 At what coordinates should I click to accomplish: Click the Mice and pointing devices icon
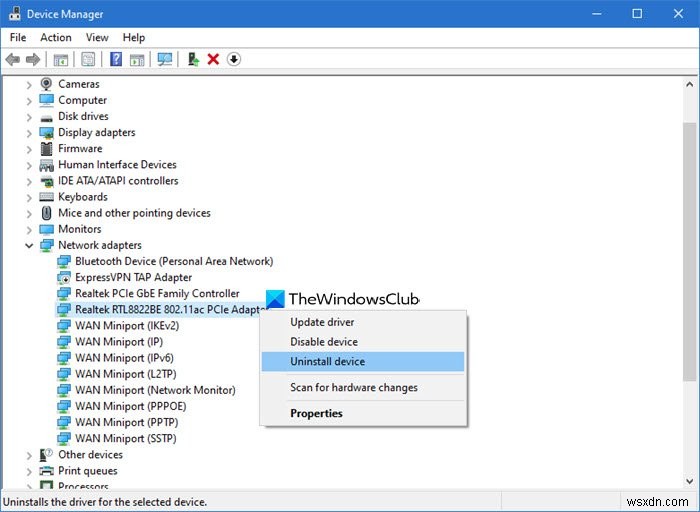pyautogui.click(x=46, y=213)
